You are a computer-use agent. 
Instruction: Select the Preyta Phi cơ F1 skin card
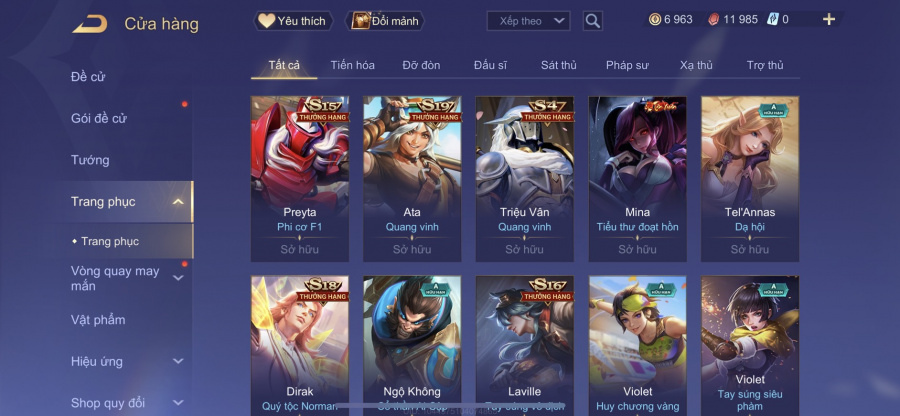coord(300,179)
